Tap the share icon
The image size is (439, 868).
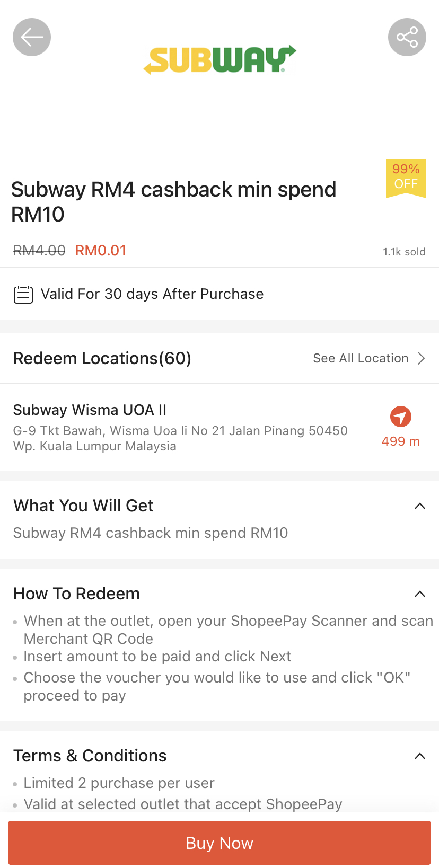[407, 37]
